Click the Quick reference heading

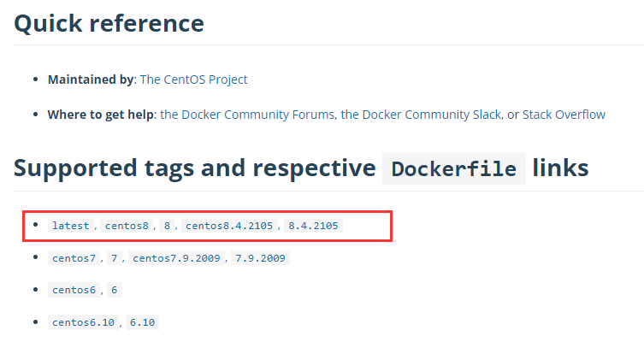(x=109, y=23)
